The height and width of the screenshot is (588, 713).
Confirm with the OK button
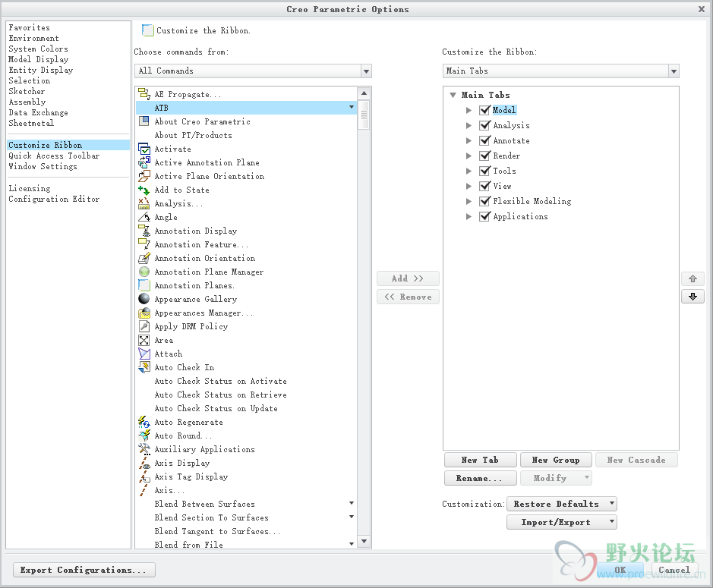[x=620, y=570]
